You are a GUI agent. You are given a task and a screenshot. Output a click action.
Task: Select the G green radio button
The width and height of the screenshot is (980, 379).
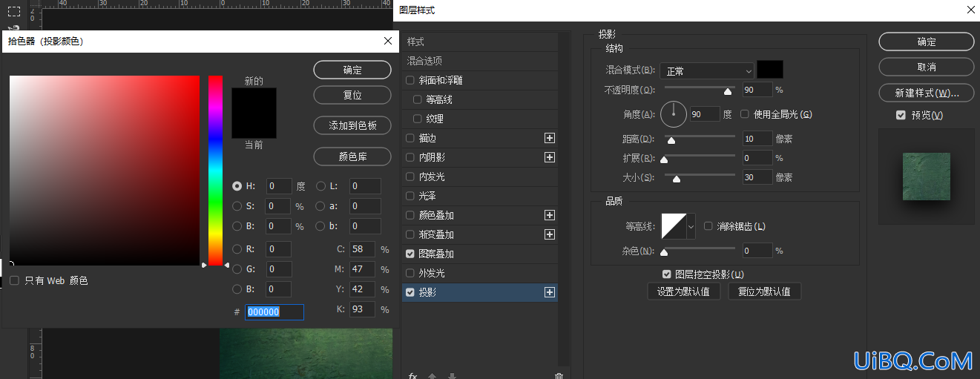point(237,269)
